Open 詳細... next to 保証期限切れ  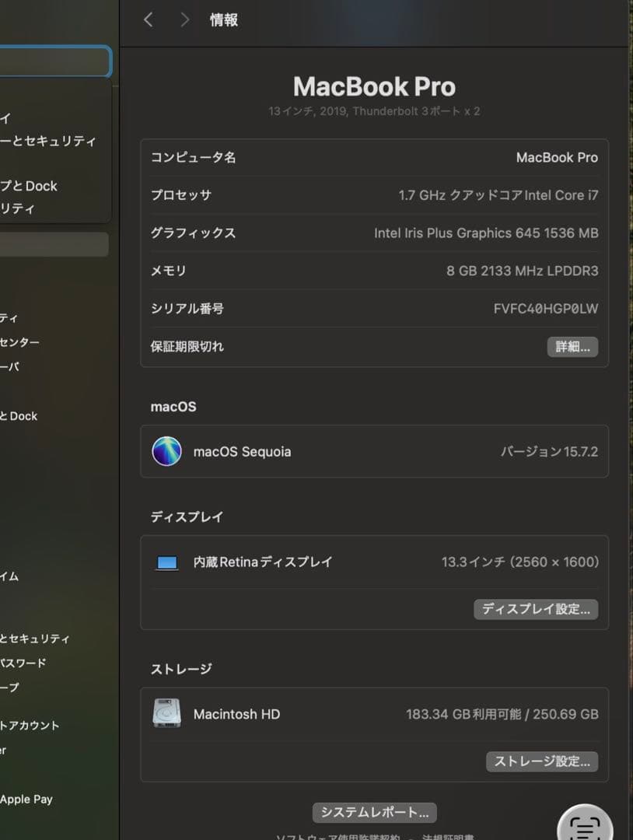[572, 346]
